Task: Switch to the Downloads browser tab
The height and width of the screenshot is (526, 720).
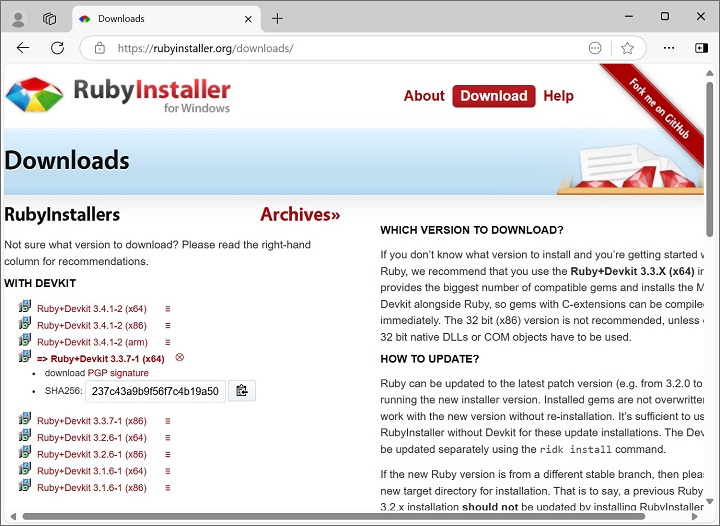Action: pyautogui.click(x=166, y=19)
